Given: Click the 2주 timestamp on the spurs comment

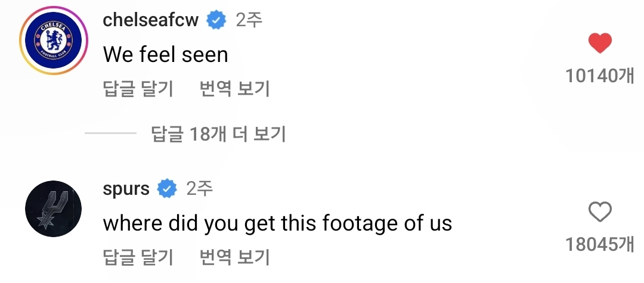Looking at the screenshot, I should (x=199, y=189).
